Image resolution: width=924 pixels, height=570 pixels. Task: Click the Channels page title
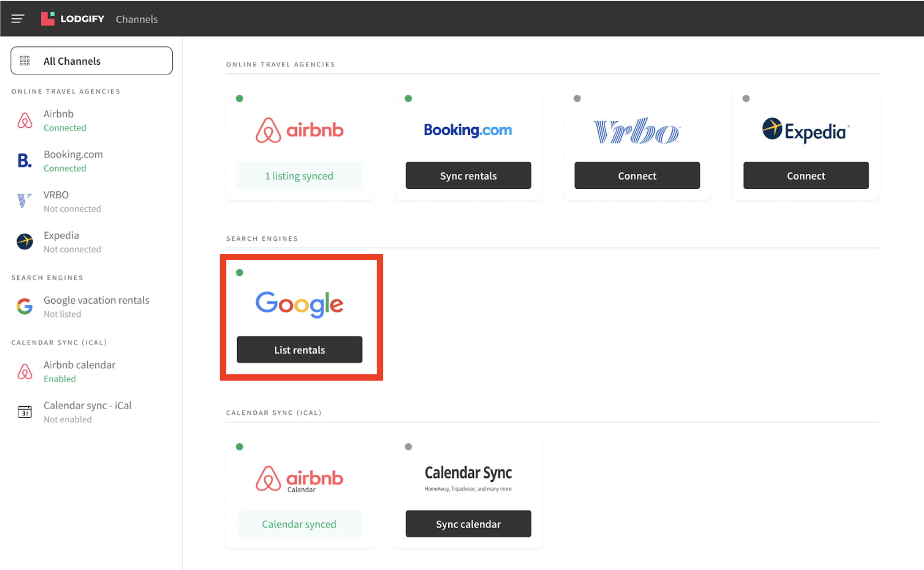click(x=137, y=19)
